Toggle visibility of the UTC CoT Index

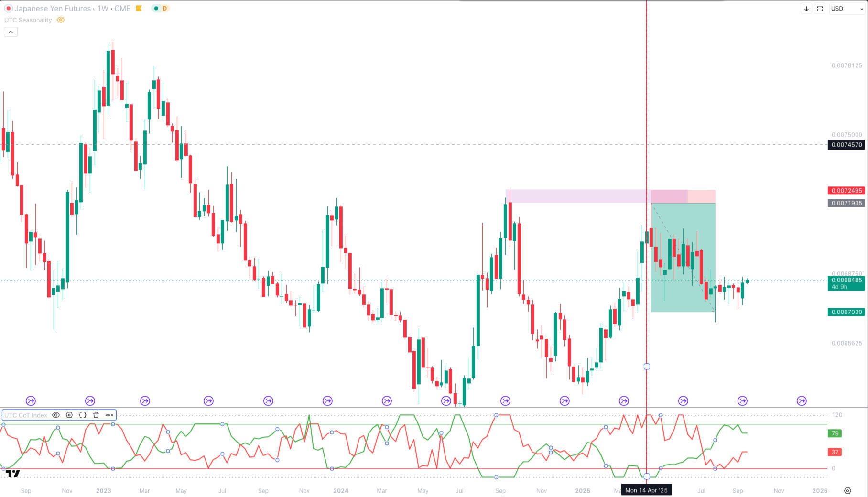coord(56,415)
